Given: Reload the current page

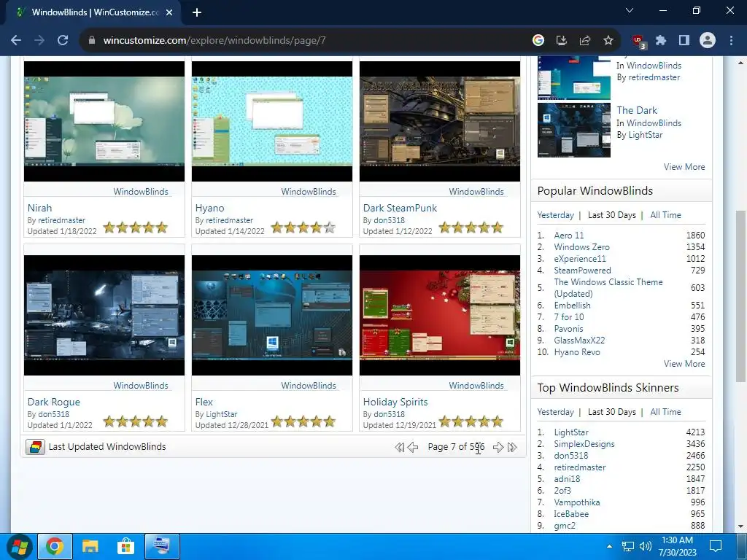Looking at the screenshot, I should [63, 41].
